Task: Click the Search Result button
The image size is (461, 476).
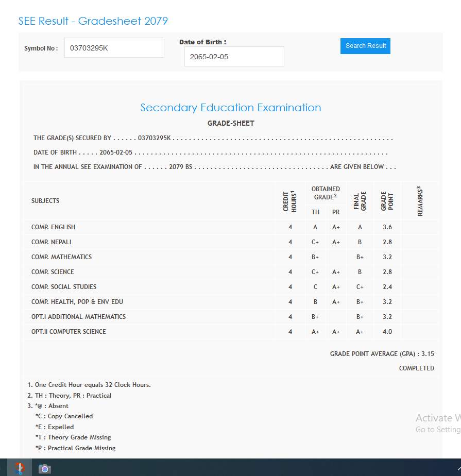Action: [365, 46]
